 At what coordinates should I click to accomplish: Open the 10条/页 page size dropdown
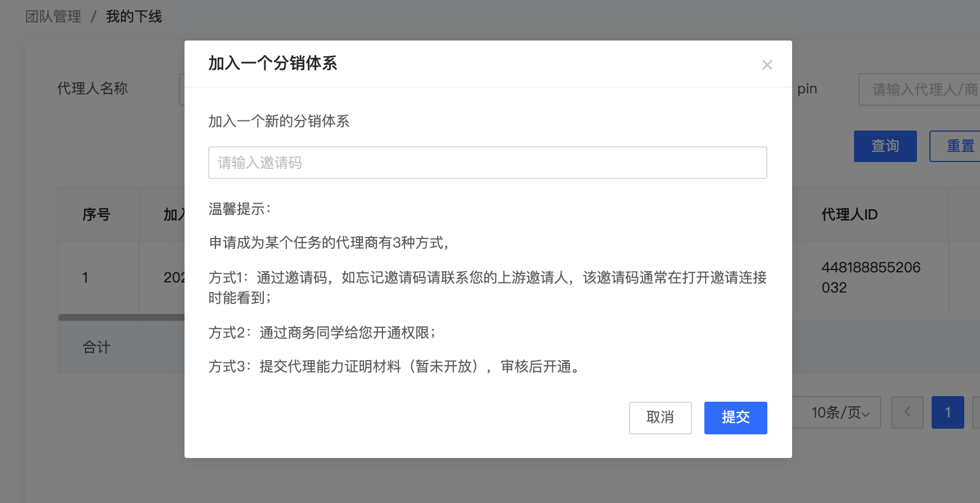pyautogui.click(x=839, y=412)
